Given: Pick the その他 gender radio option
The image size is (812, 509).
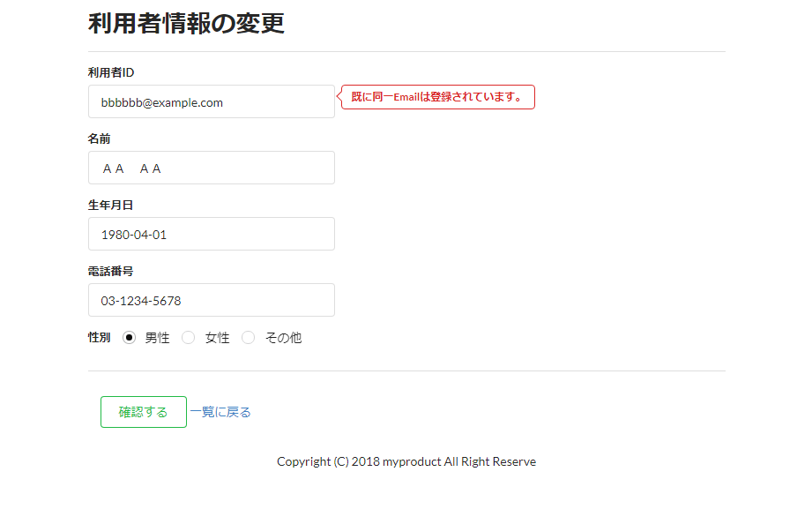Looking at the screenshot, I should click(249, 338).
